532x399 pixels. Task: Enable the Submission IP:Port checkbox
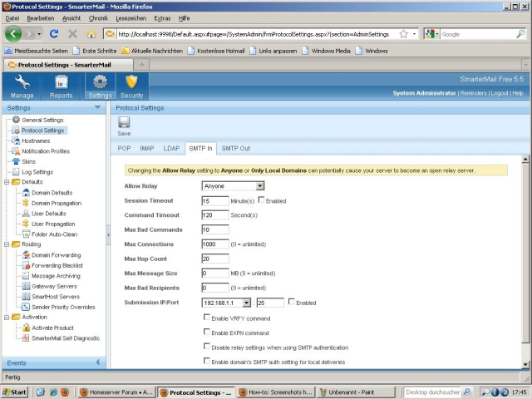pyautogui.click(x=292, y=301)
